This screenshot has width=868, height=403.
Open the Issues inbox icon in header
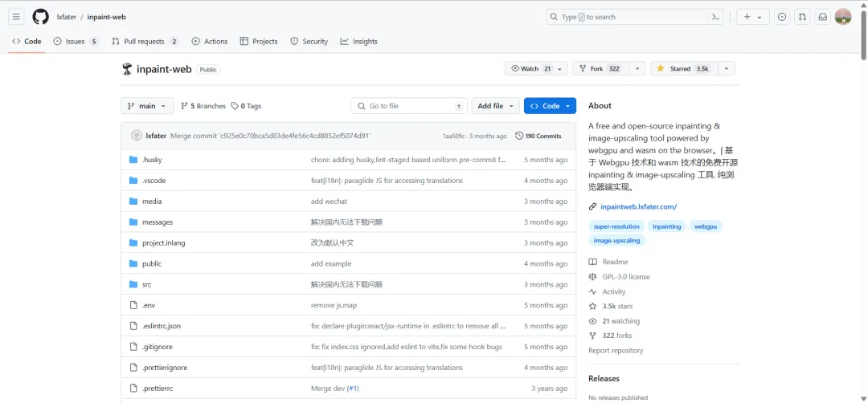click(x=782, y=17)
